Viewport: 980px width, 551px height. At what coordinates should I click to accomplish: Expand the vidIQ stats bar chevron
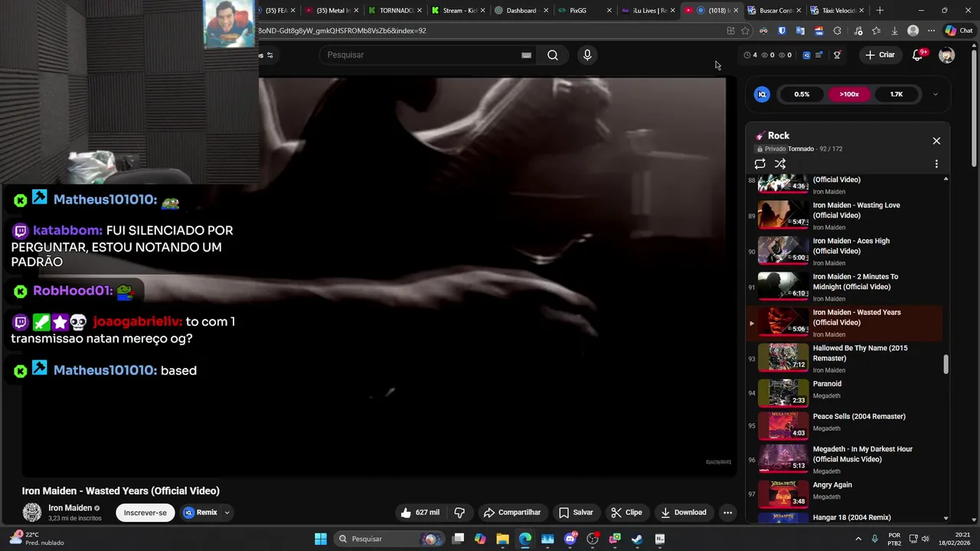pos(935,94)
